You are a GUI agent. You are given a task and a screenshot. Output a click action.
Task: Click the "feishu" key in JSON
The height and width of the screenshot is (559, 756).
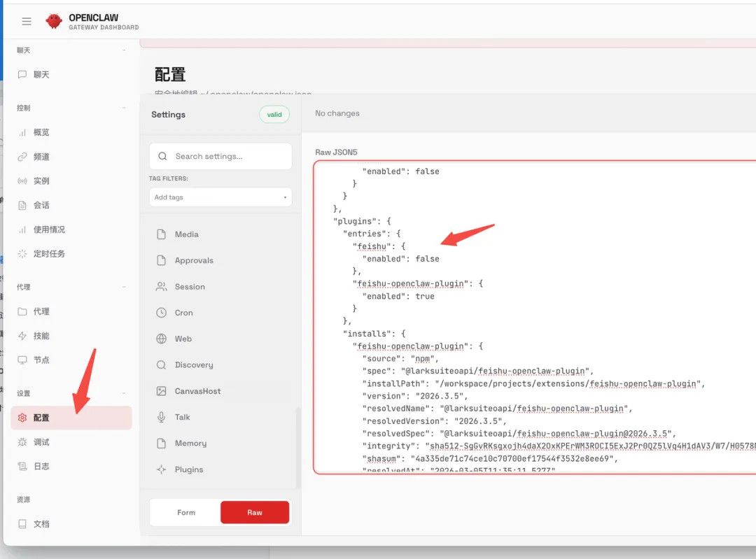(372, 246)
